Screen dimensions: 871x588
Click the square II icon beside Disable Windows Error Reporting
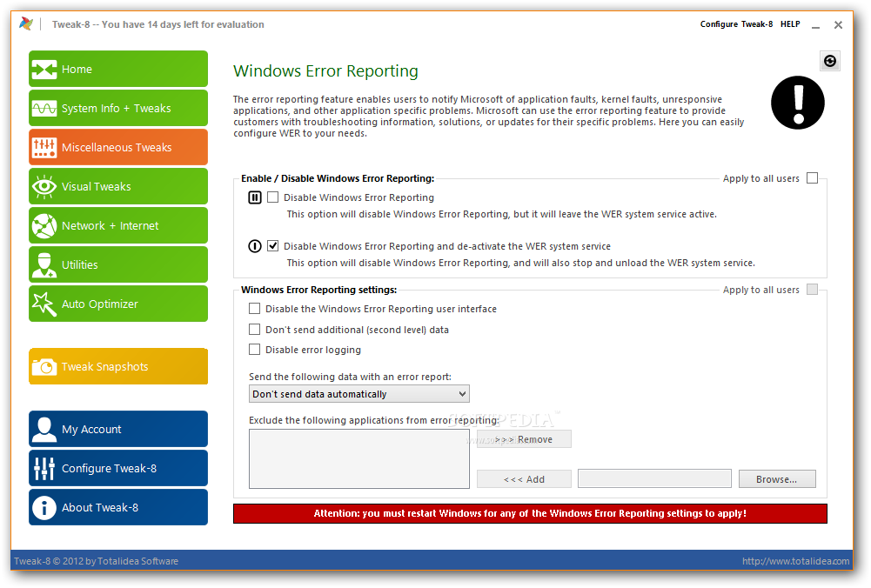(254, 197)
